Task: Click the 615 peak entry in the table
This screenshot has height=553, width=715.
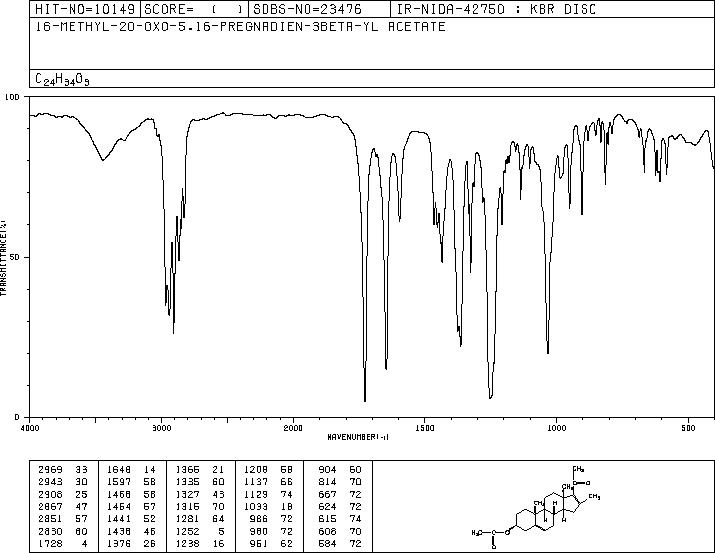Action: pos(340,519)
